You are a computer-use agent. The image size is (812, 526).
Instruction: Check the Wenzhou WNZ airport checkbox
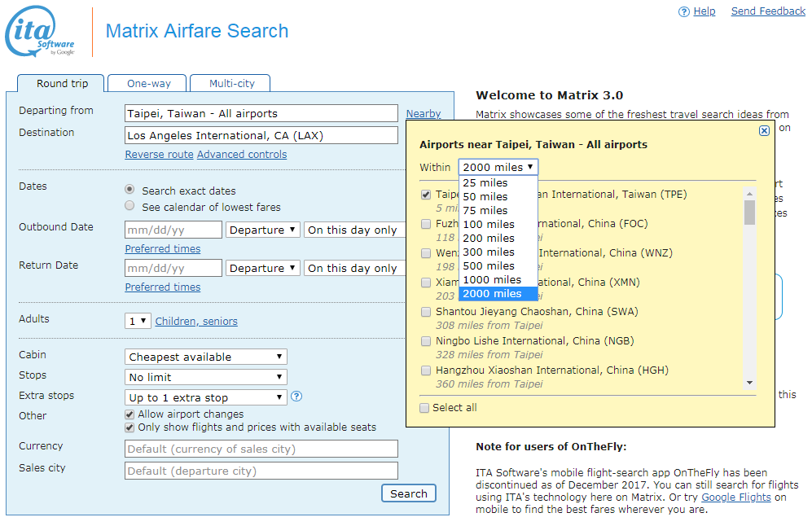tap(426, 253)
